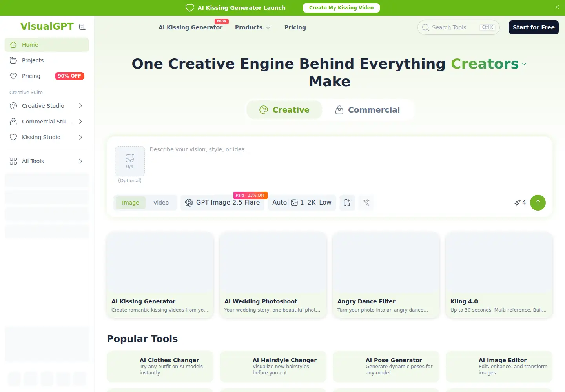The height and width of the screenshot is (392, 565).
Task: Expand All Tools in sidebar
Action: (47, 161)
